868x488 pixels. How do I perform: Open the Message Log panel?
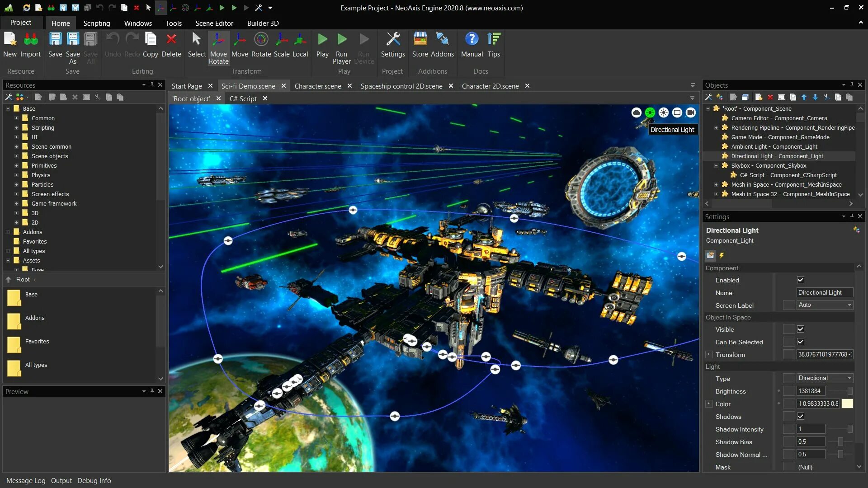click(x=26, y=481)
